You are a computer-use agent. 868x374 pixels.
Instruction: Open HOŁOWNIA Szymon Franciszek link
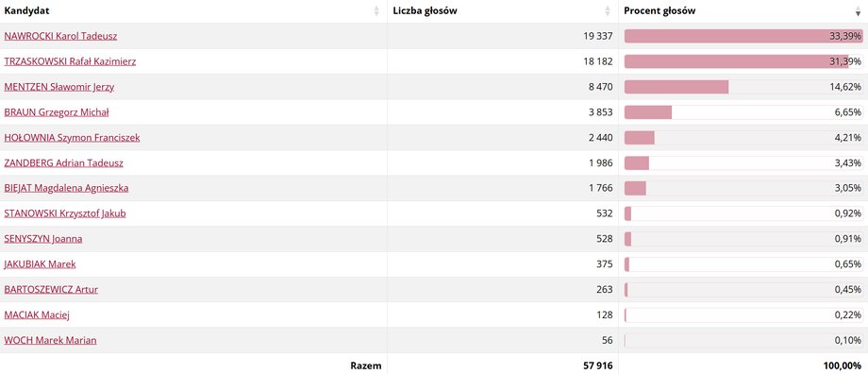[72, 138]
